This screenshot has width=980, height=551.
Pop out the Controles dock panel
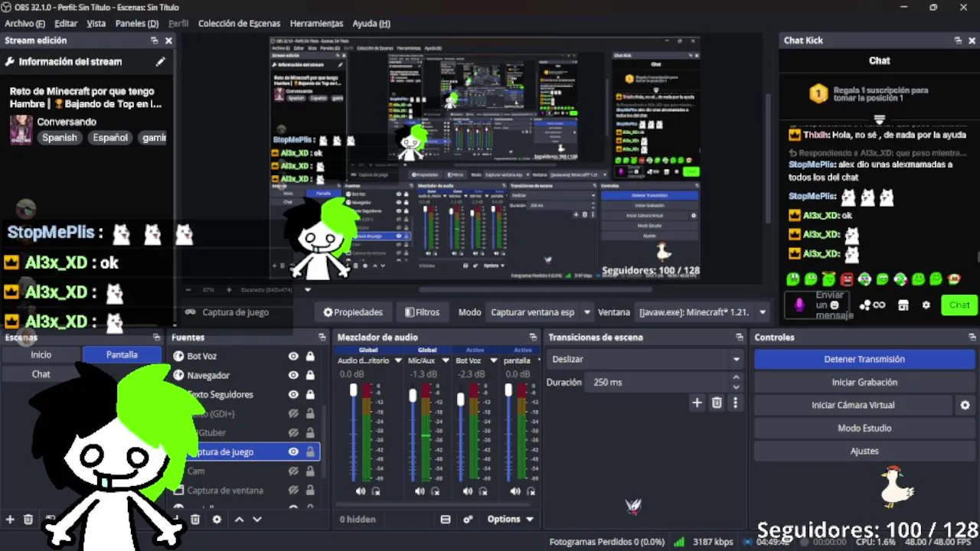click(972, 337)
